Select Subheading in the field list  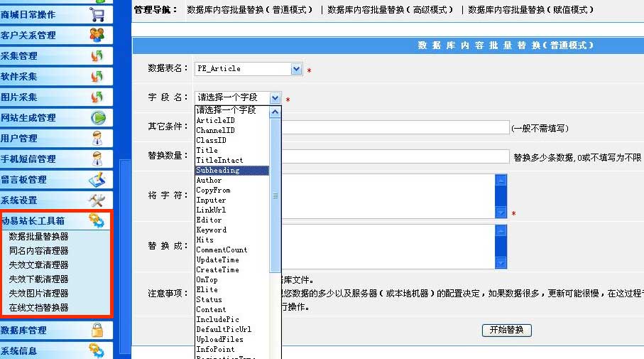tap(232, 170)
